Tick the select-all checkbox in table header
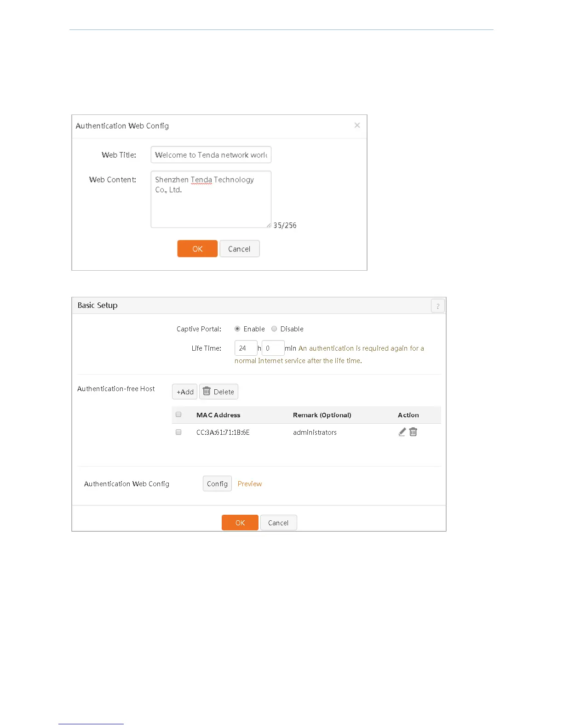 click(x=178, y=415)
